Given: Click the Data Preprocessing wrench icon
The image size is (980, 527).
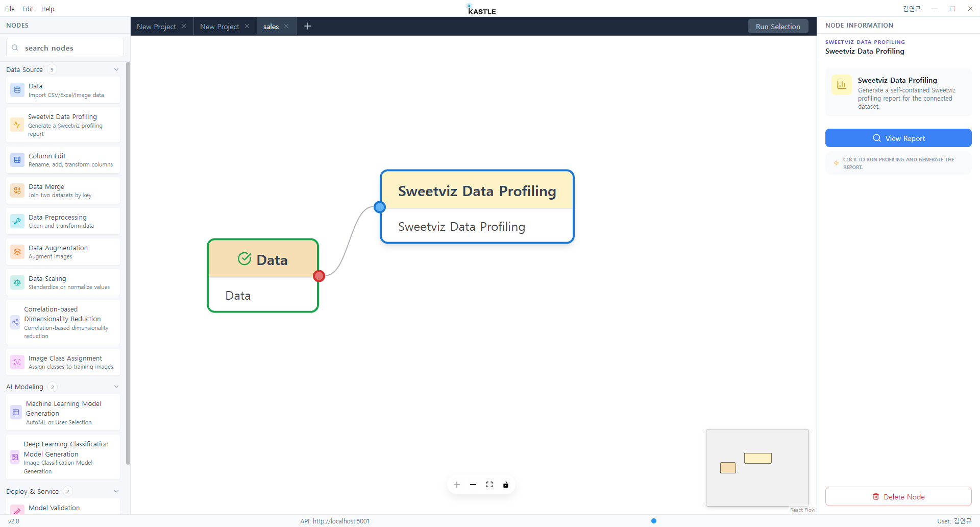Looking at the screenshot, I should (x=17, y=221).
